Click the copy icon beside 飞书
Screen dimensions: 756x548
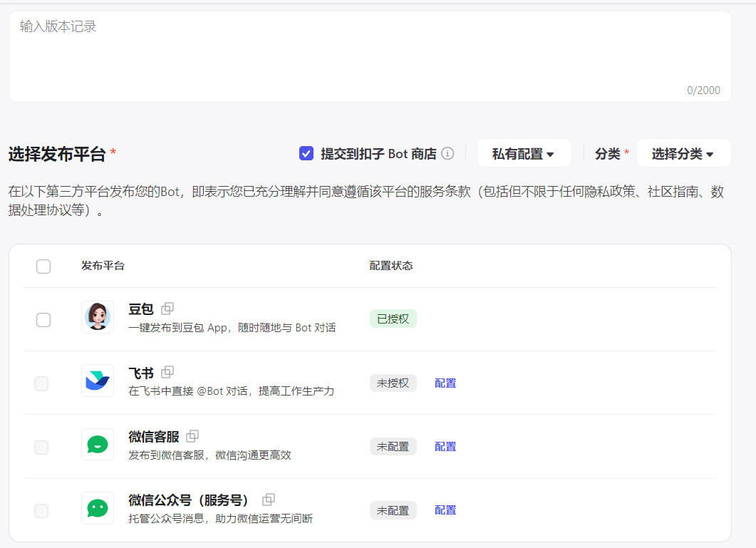(167, 372)
